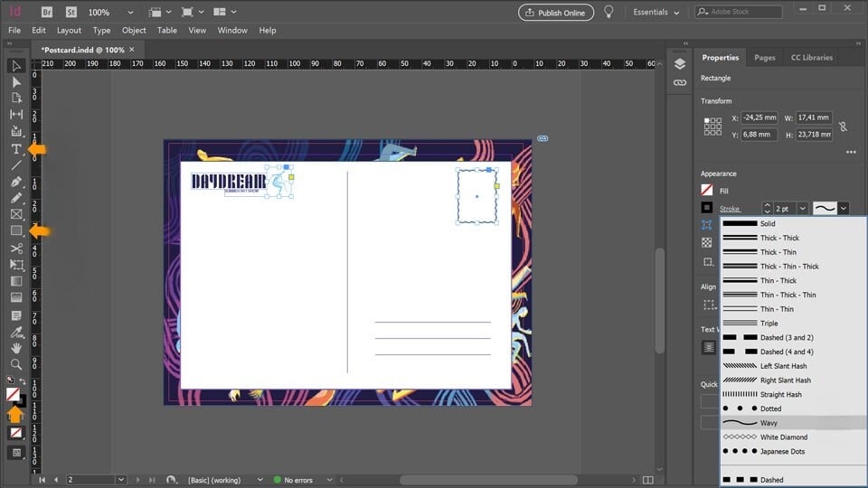Toggle the reference point locator grid

pyautogui.click(x=712, y=127)
